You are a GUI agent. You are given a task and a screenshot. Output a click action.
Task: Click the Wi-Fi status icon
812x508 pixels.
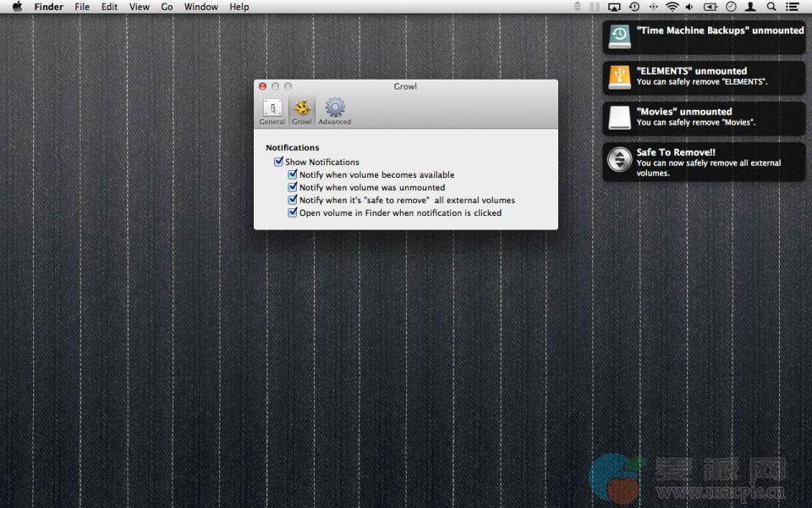click(x=672, y=7)
